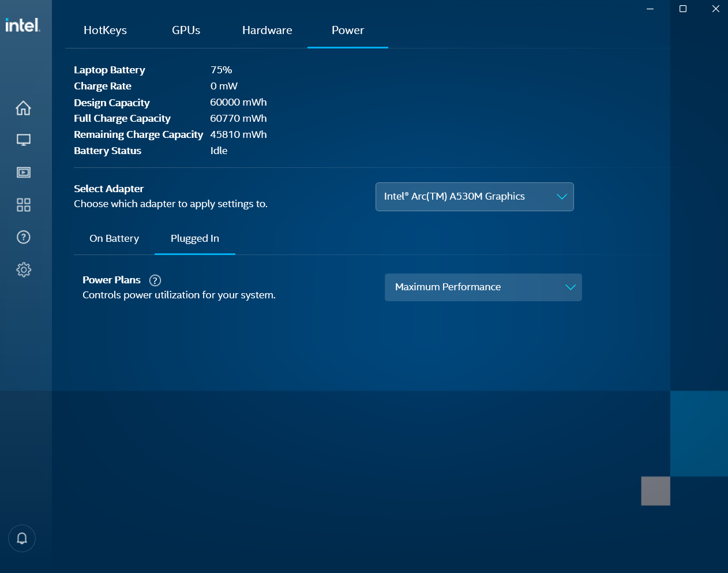The height and width of the screenshot is (573, 728).
Task: Maximize the Intel application window
Action: point(683,9)
